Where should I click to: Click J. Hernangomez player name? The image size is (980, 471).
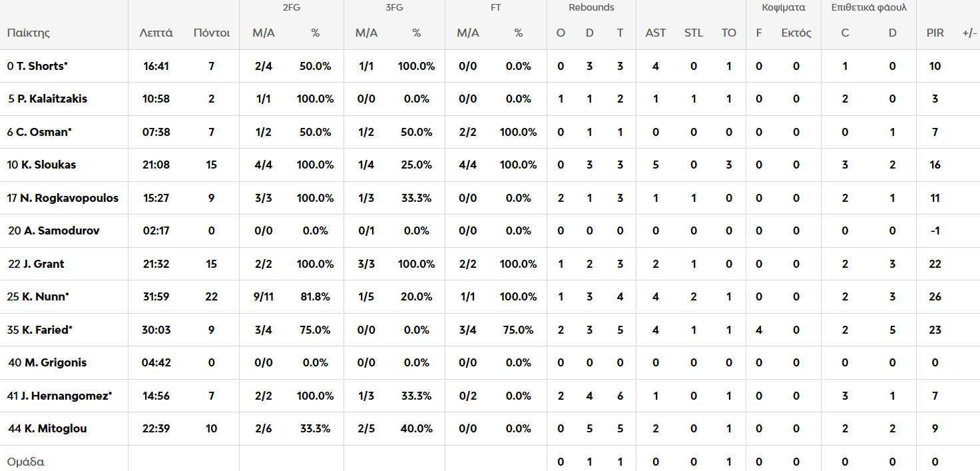65,396
